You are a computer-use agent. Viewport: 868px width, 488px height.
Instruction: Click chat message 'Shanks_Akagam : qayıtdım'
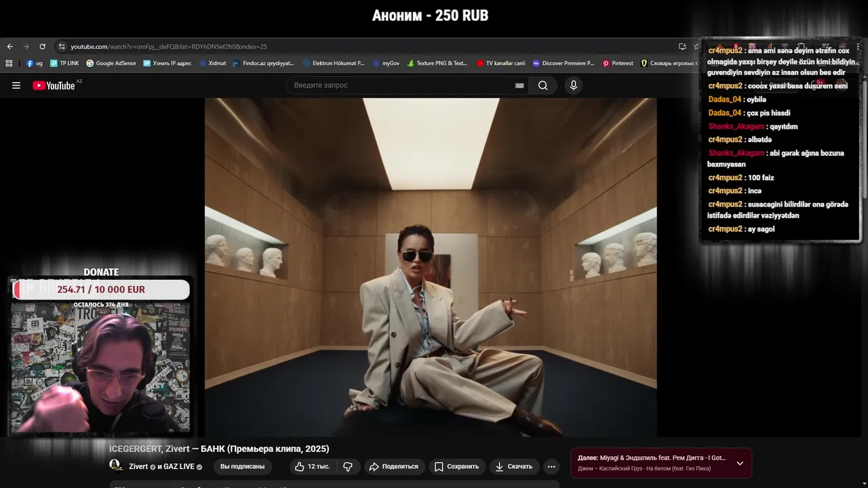click(x=753, y=127)
